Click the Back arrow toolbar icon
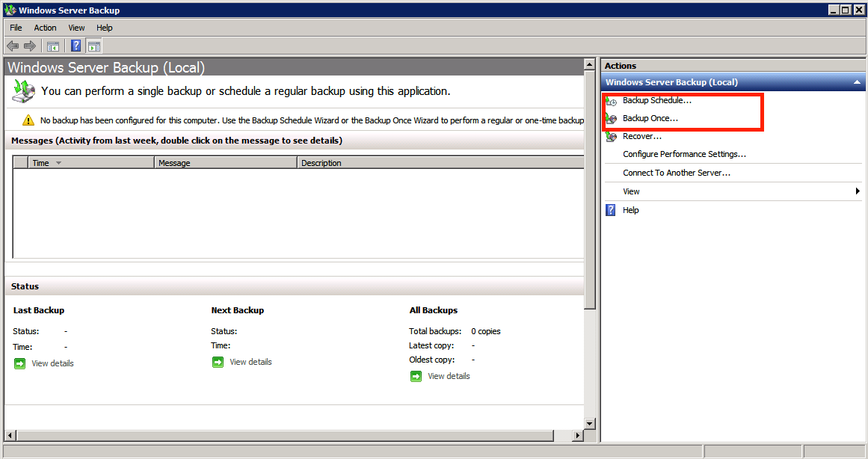This screenshot has height=459, width=868. (13, 46)
